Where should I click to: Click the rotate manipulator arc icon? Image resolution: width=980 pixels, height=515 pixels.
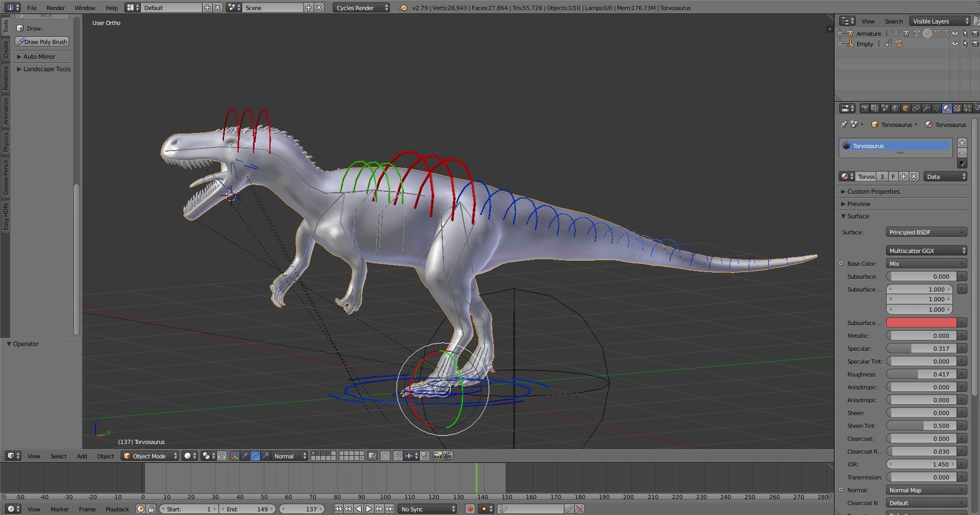pos(255,456)
